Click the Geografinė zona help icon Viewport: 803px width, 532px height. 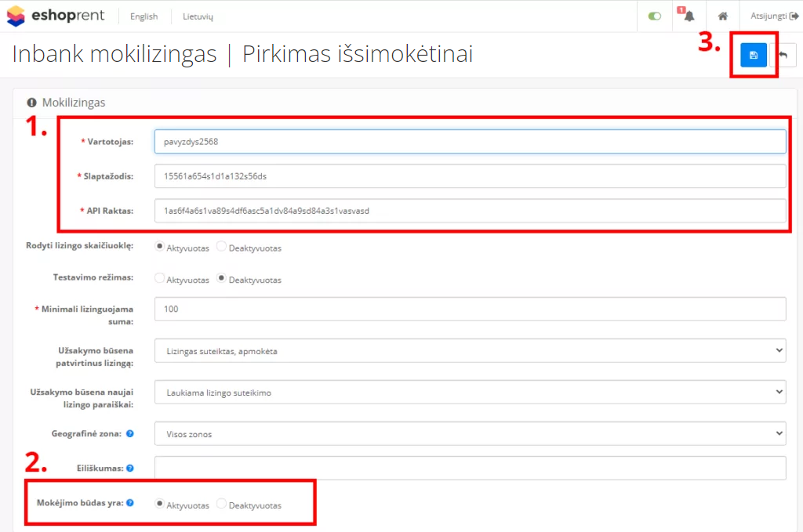(x=130, y=434)
